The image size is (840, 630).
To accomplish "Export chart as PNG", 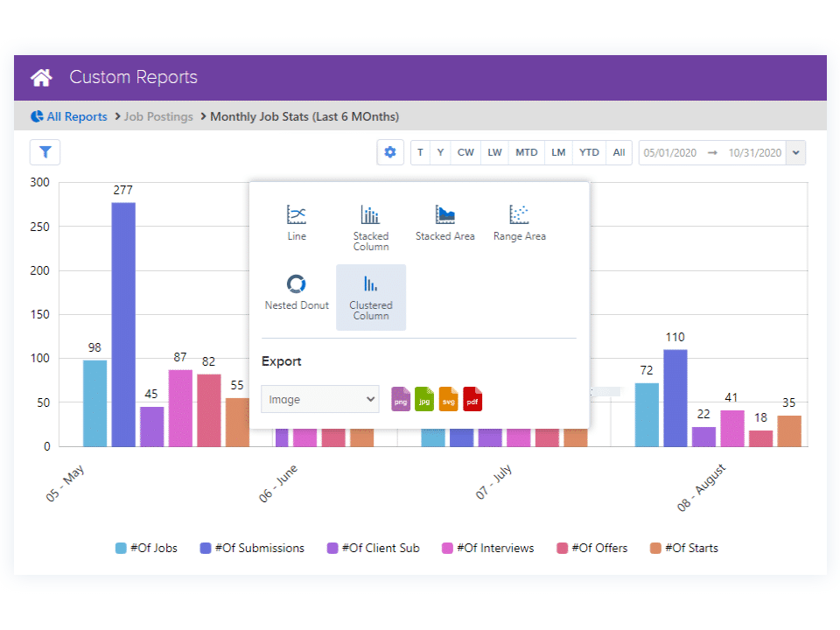I will click(x=401, y=399).
